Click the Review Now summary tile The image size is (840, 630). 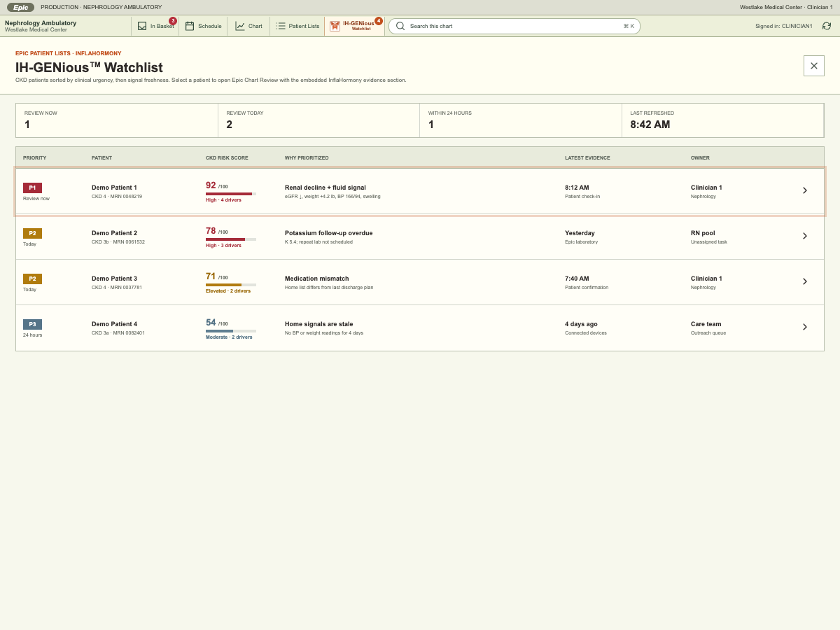point(117,120)
